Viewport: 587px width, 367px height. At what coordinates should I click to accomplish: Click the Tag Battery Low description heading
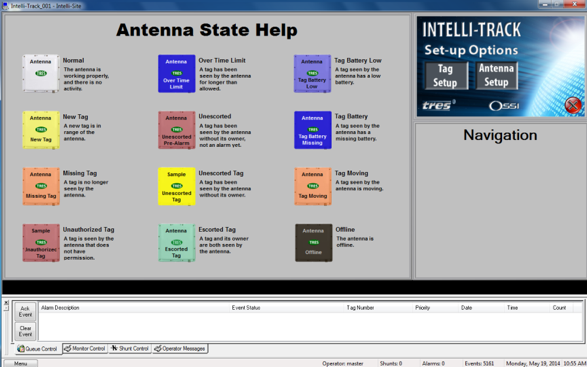click(x=358, y=60)
